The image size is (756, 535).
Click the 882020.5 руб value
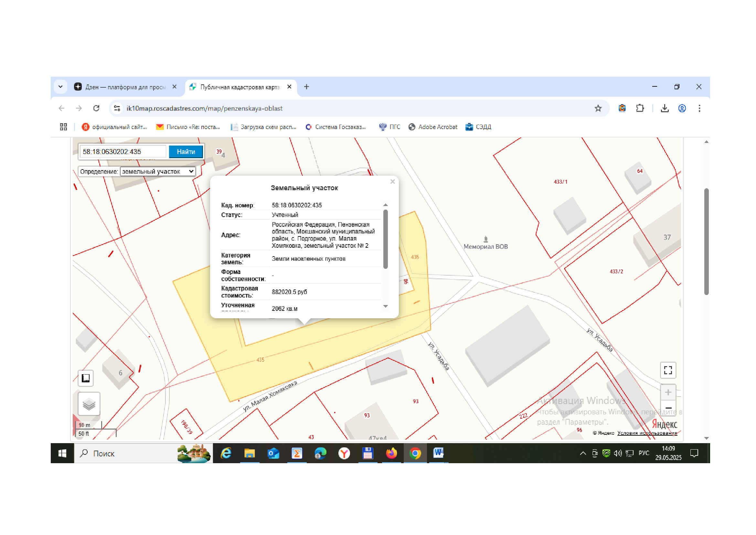pos(289,292)
